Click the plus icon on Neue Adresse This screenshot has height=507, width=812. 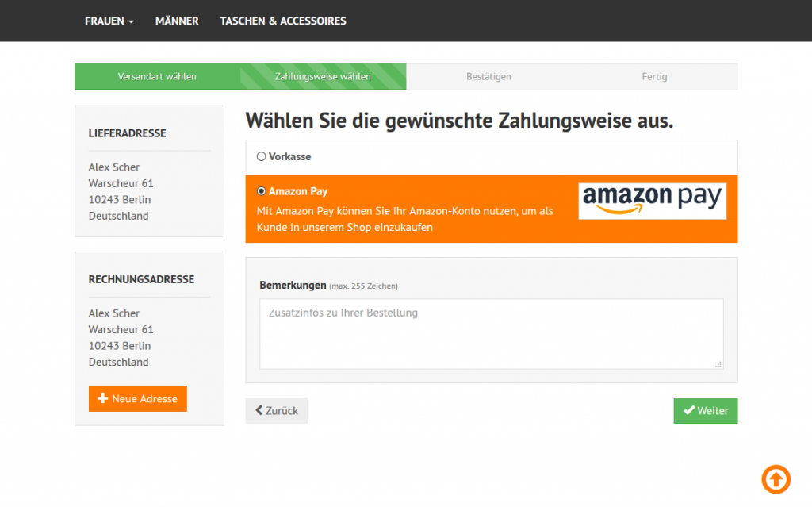click(102, 398)
